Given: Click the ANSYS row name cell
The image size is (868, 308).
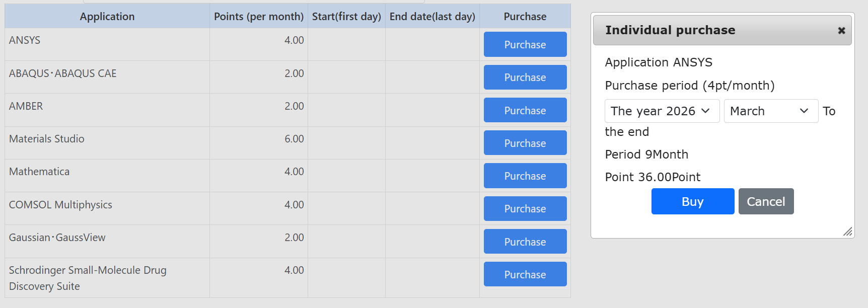Looking at the screenshot, I should coord(25,40).
